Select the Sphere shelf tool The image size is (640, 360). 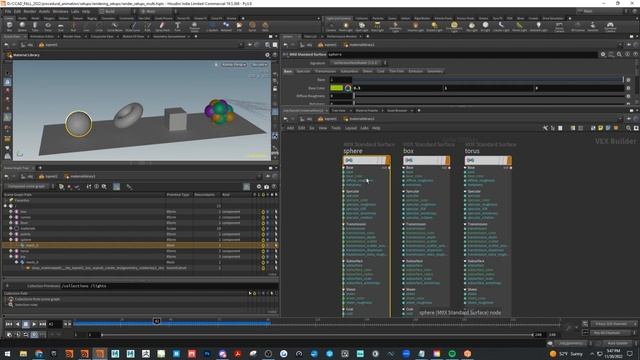click(22, 27)
